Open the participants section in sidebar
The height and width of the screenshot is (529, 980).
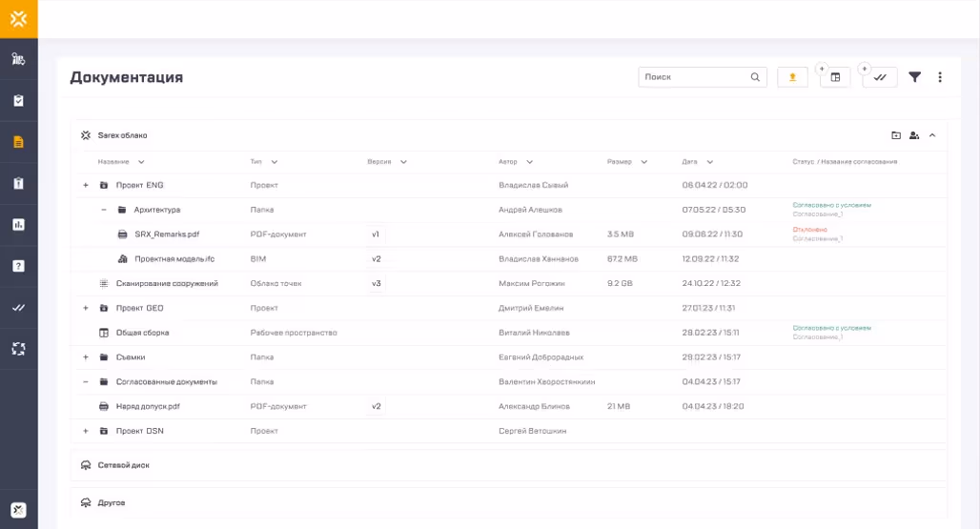pos(19,59)
